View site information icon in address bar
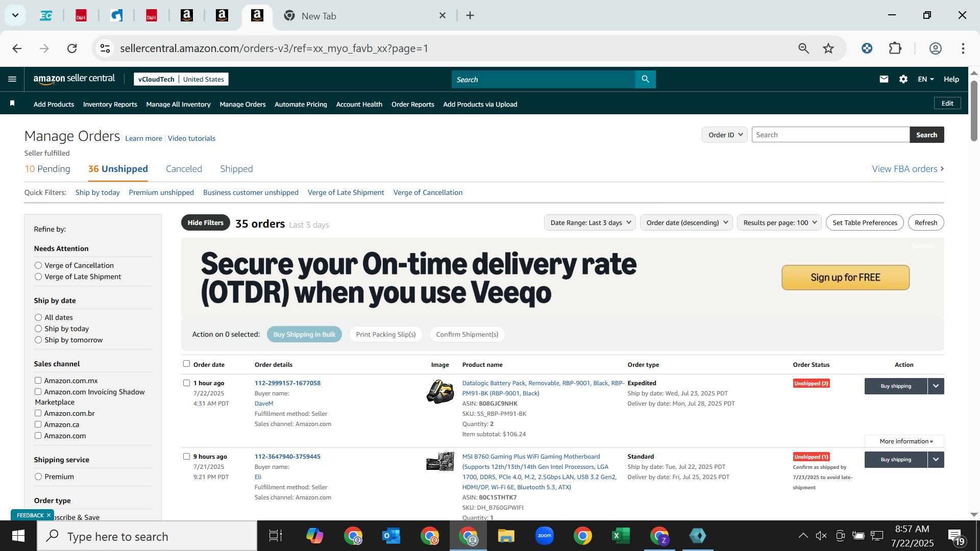 click(105, 48)
